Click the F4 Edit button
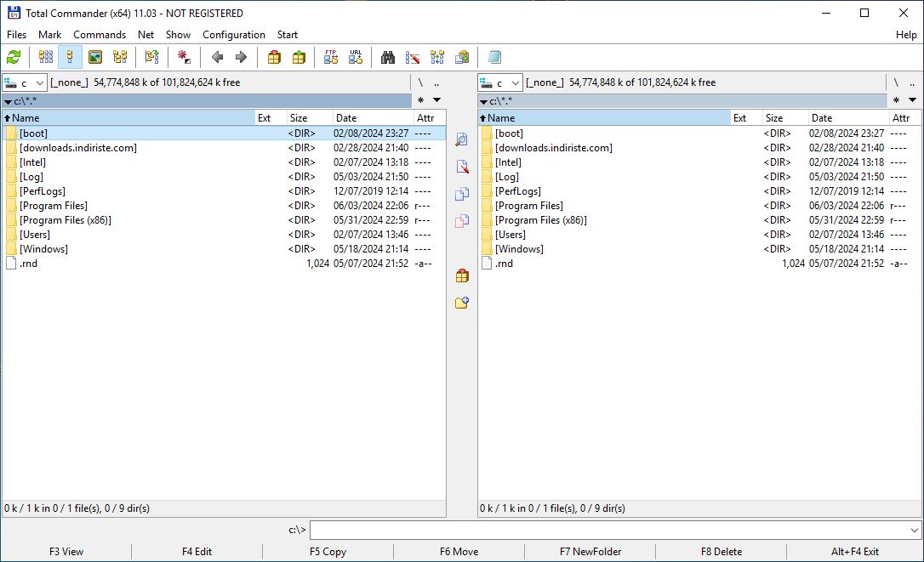 coord(197,552)
